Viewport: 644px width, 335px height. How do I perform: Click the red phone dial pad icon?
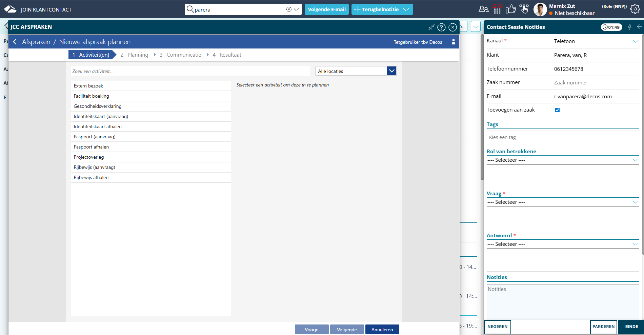coord(497,9)
